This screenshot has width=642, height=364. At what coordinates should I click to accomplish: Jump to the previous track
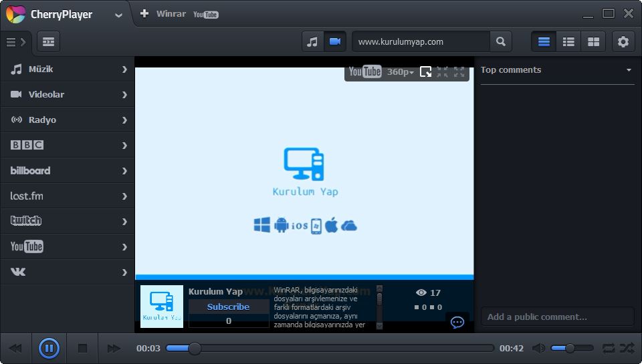[x=15, y=349]
